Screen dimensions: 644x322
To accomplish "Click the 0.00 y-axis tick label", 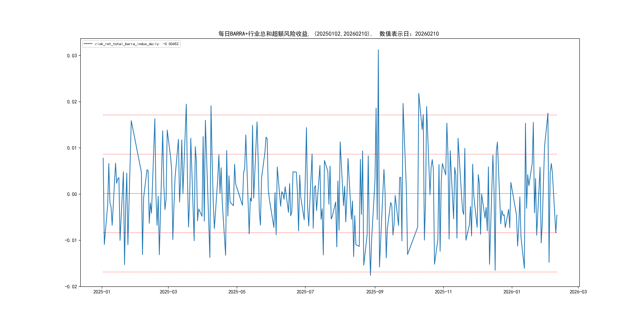I will point(72,194).
